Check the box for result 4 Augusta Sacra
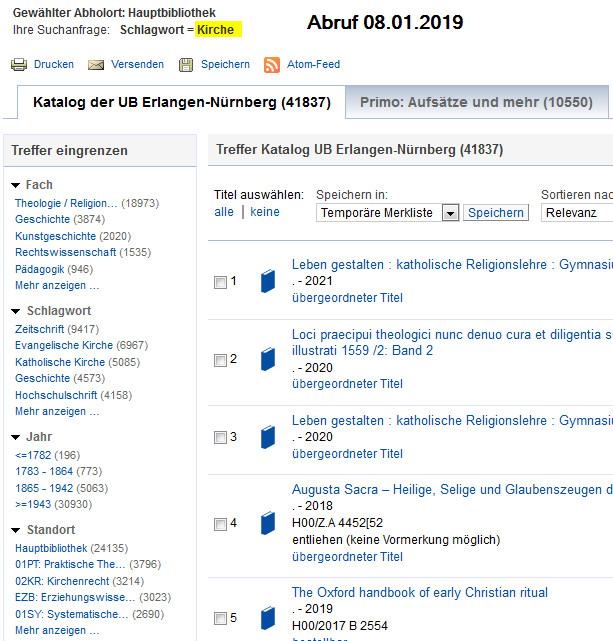 pyautogui.click(x=220, y=524)
